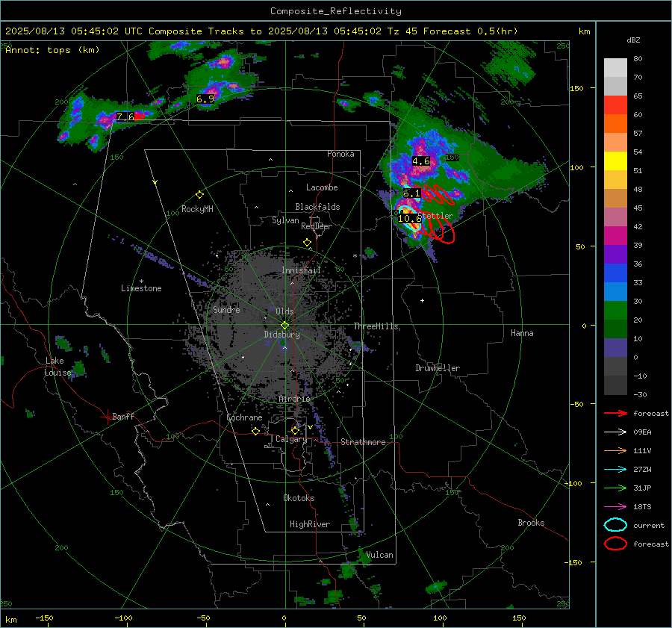Viewport: 672px width, 628px height.
Task: Click storm top label 7.6
Action: point(125,116)
